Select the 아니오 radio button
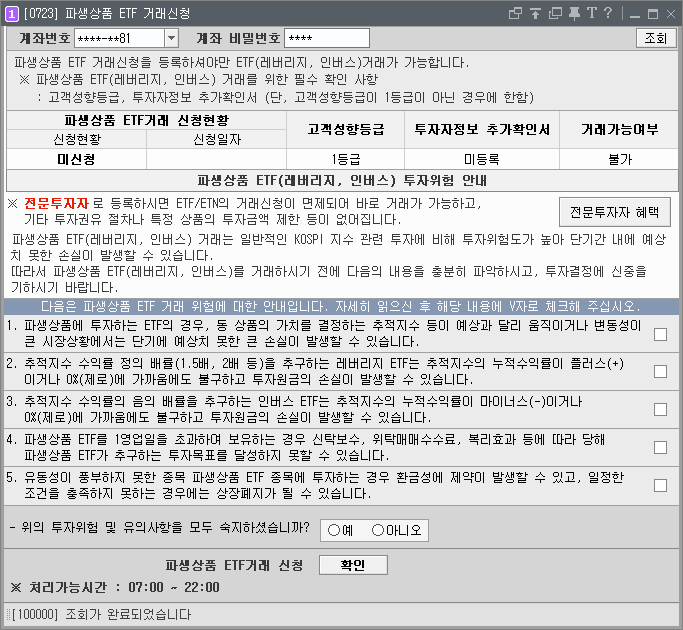683x630 pixels. tap(377, 530)
